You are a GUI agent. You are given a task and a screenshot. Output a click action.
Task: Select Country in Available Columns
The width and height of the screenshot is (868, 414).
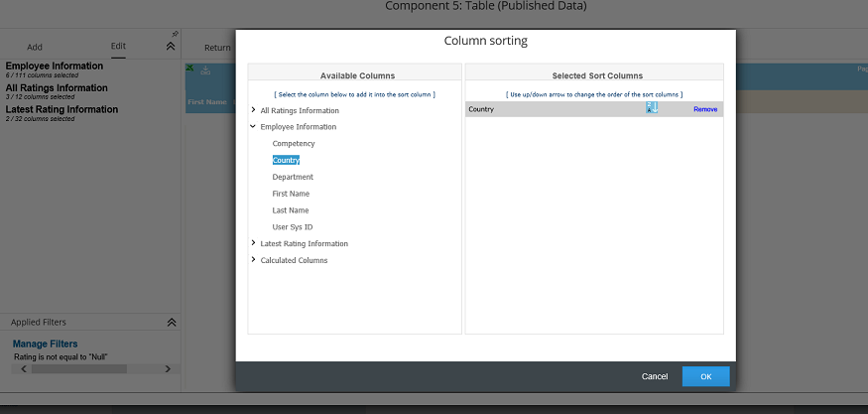click(x=286, y=160)
